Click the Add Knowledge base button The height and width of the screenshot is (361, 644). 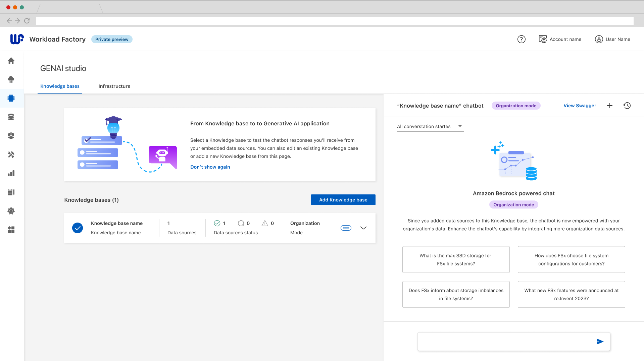click(343, 200)
